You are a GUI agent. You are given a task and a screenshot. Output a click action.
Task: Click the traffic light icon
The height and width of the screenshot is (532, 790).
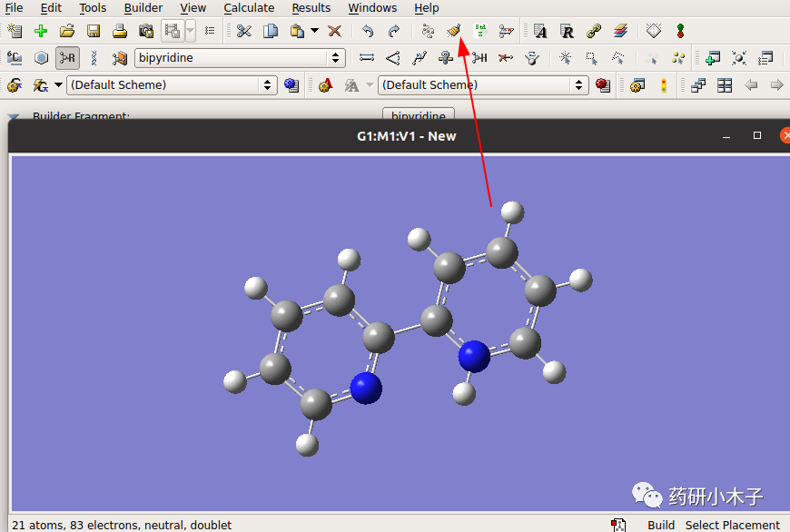(x=664, y=85)
